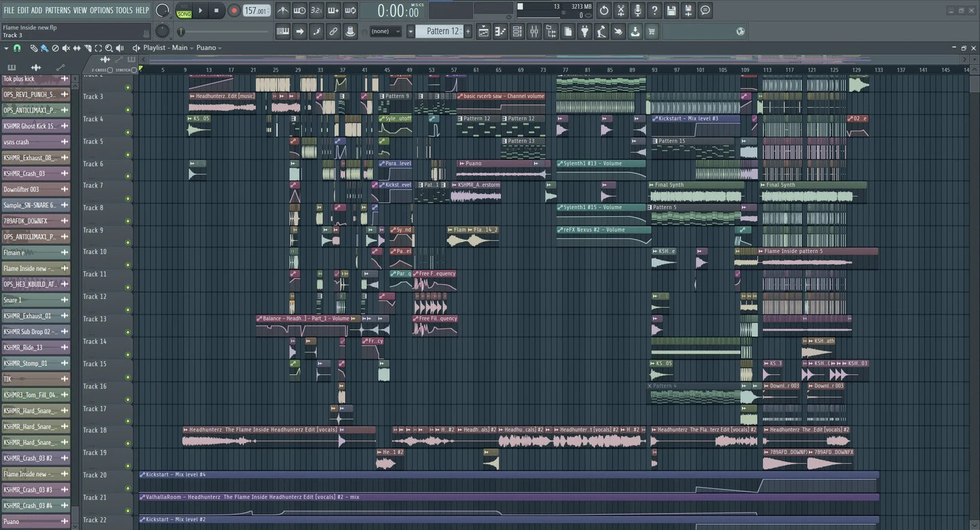Open the Channel rack icon
980x530 pixels.
point(517,31)
